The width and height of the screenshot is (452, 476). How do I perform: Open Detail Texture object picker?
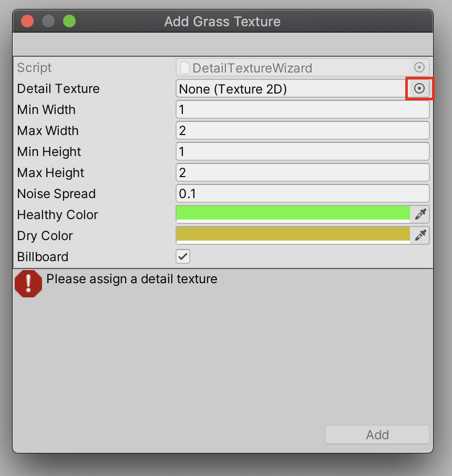pos(419,89)
